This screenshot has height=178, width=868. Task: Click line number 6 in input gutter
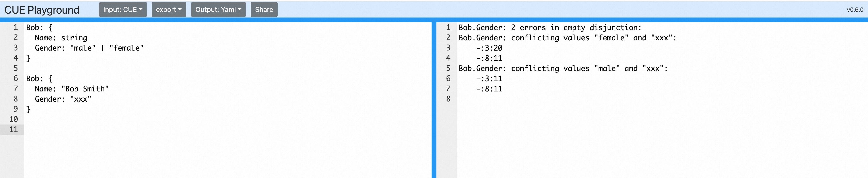point(16,79)
